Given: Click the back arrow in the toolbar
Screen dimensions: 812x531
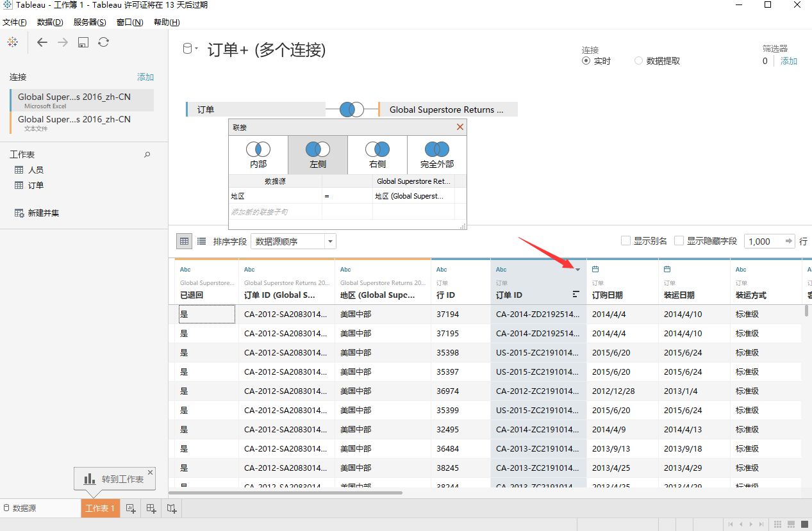Looking at the screenshot, I should click(x=42, y=42).
